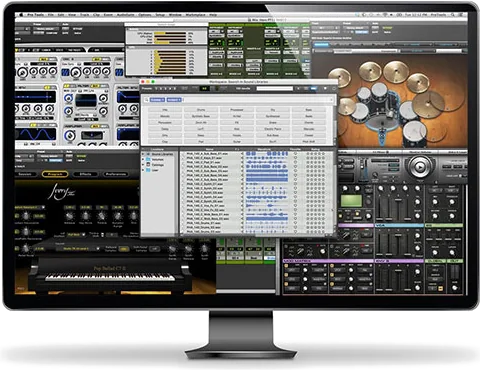Open the Apple menu

[21, 15]
